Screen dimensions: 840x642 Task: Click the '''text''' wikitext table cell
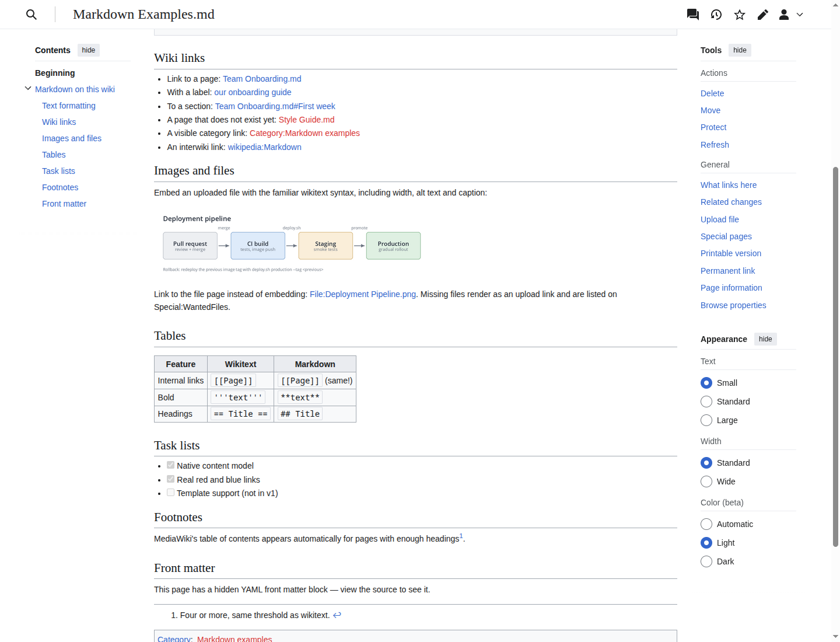(x=240, y=397)
